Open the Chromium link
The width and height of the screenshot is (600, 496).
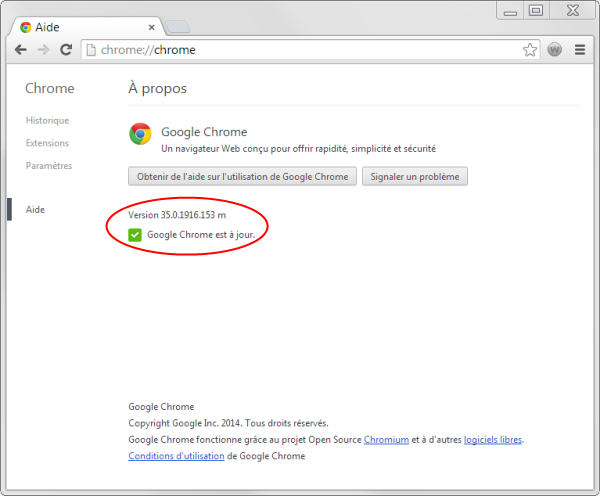coord(386,440)
